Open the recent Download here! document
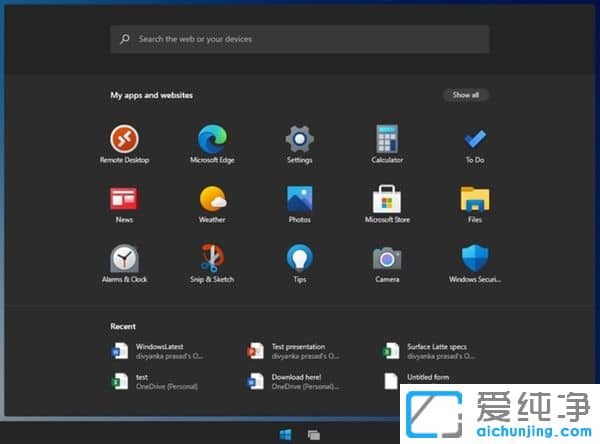The height and width of the screenshot is (444, 600). click(293, 381)
